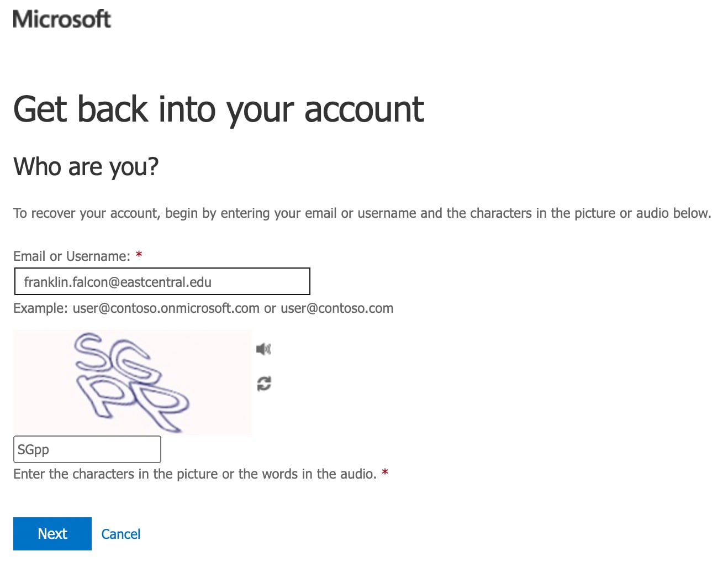
Task: Click the red asterisk beside Email or Username
Action: (x=139, y=255)
